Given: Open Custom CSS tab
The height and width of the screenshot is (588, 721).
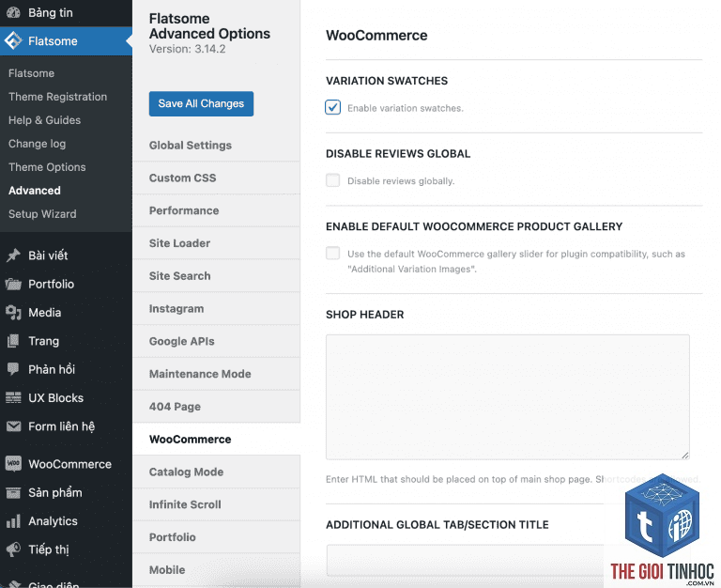Looking at the screenshot, I should tap(216, 178).
